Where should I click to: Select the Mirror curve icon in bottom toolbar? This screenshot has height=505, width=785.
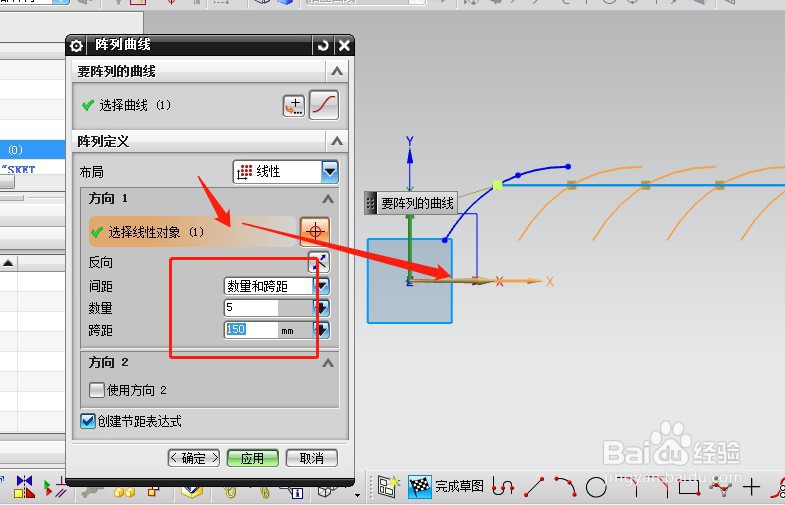click(x=24, y=486)
